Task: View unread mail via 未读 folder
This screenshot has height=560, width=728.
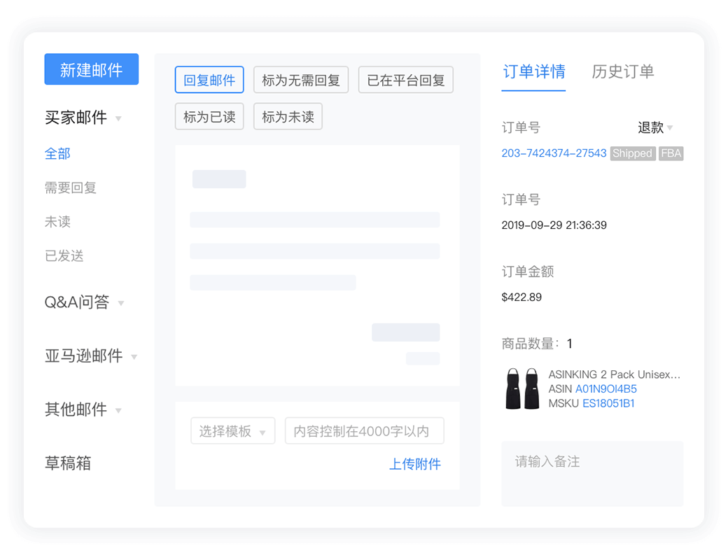Action: (57, 222)
